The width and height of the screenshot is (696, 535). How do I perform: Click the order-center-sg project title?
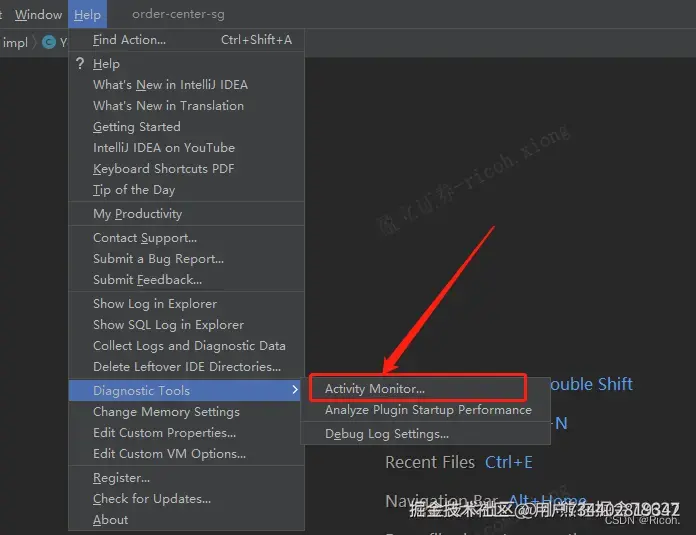(x=178, y=14)
